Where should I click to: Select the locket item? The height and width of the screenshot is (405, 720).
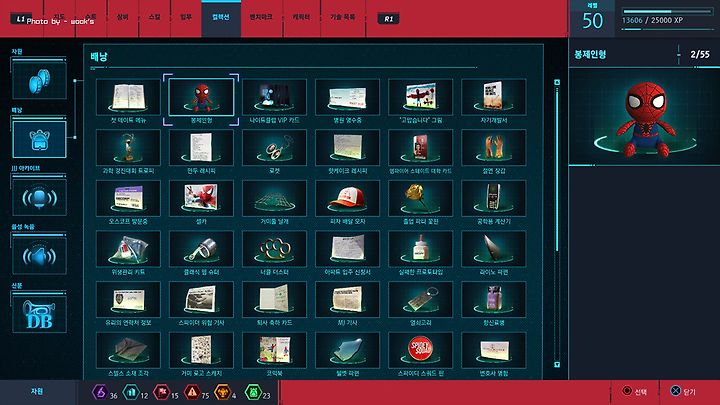[274, 147]
